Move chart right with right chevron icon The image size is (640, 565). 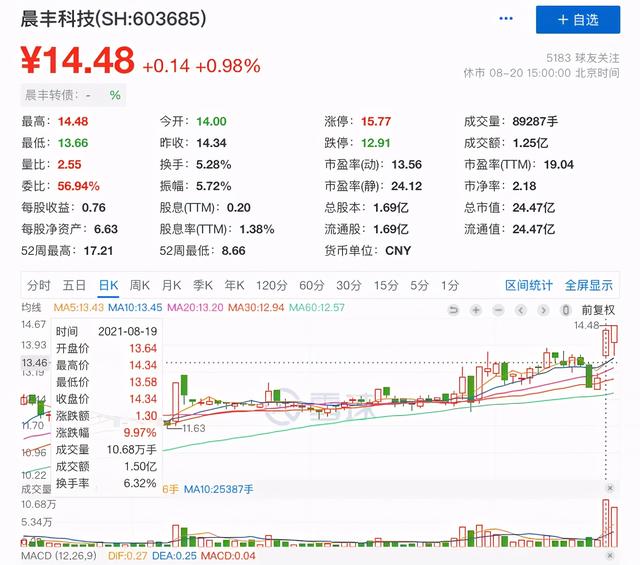pos(543,310)
